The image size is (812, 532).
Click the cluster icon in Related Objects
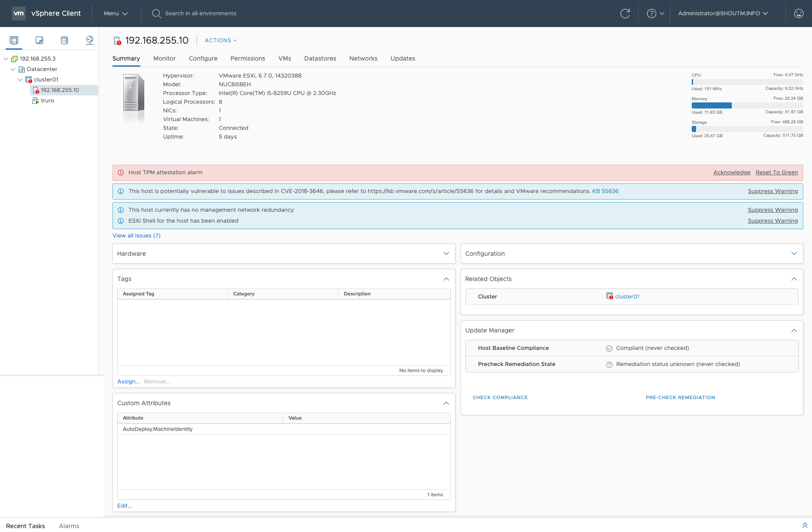coord(610,296)
